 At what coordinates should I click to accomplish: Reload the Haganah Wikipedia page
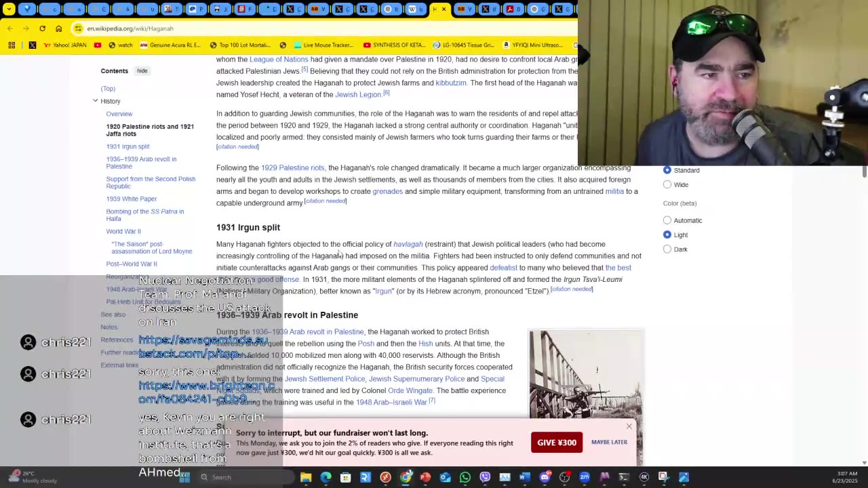click(x=42, y=28)
